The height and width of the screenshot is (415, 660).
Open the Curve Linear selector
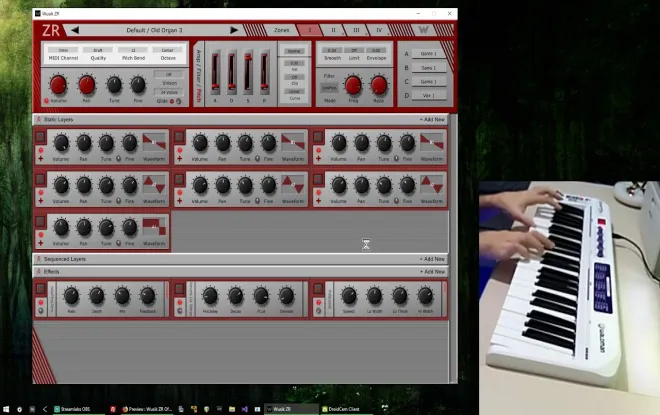click(x=294, y=91)
